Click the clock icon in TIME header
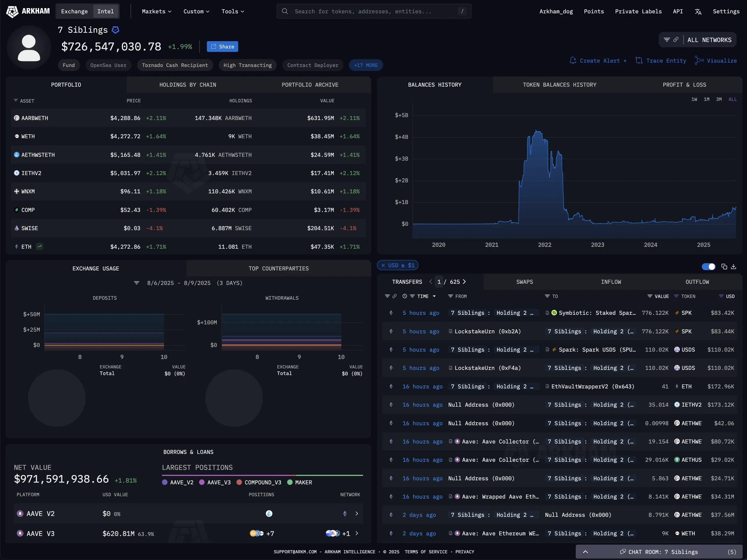Viewport: 747px width, 560px height. [x=405, y=296]
